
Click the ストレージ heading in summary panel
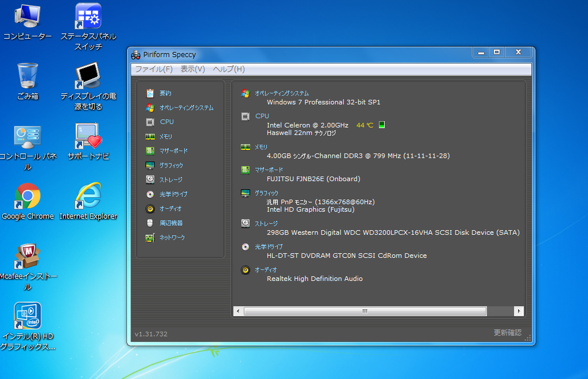[266, 224]
